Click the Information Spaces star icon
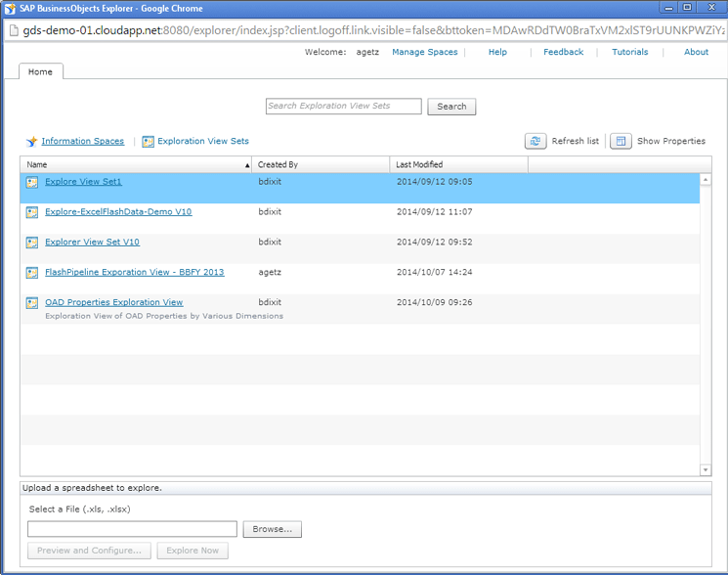 coord(31,142)
